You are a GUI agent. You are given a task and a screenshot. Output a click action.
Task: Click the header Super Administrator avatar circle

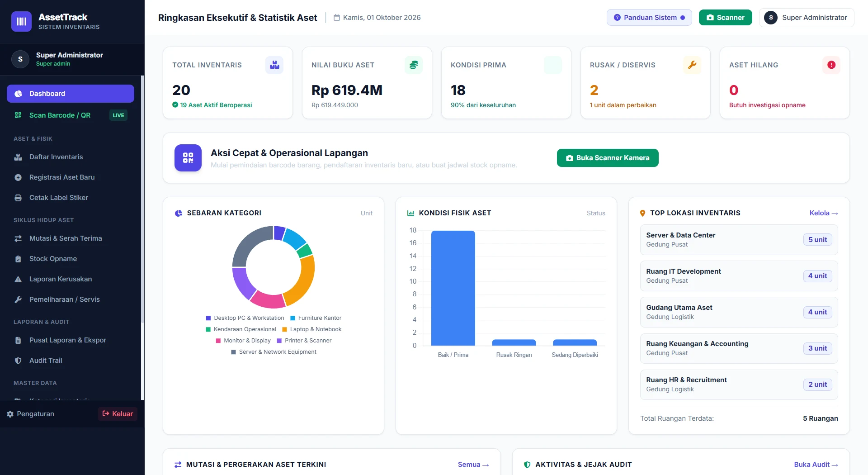pos(771,18)
